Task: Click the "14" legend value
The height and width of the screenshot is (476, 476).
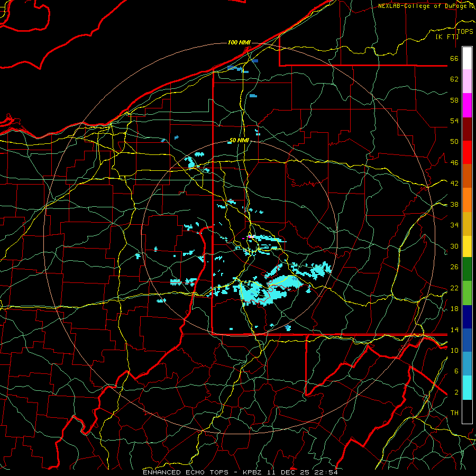Action: pyautogui.click(x=454, y=329)
